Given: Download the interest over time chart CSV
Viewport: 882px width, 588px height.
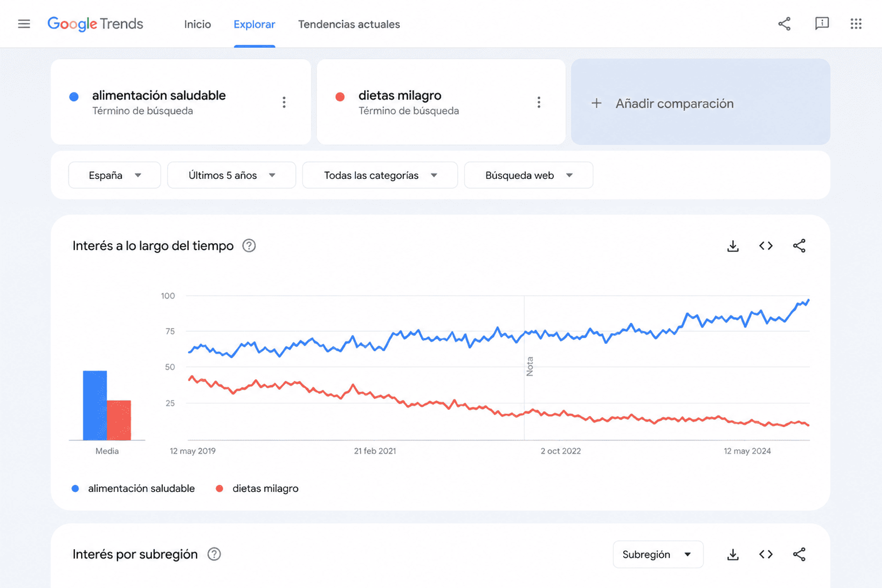Looking at the screenshot, I should (x=733, y=246).
